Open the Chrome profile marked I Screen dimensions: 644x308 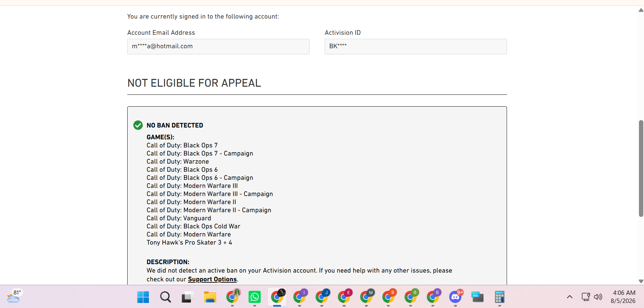(x=299, y=297)
